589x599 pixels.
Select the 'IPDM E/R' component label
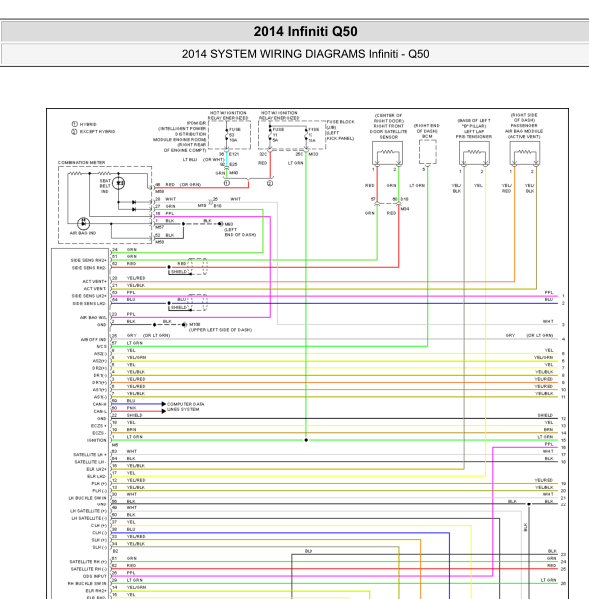[x=197, y=123]
